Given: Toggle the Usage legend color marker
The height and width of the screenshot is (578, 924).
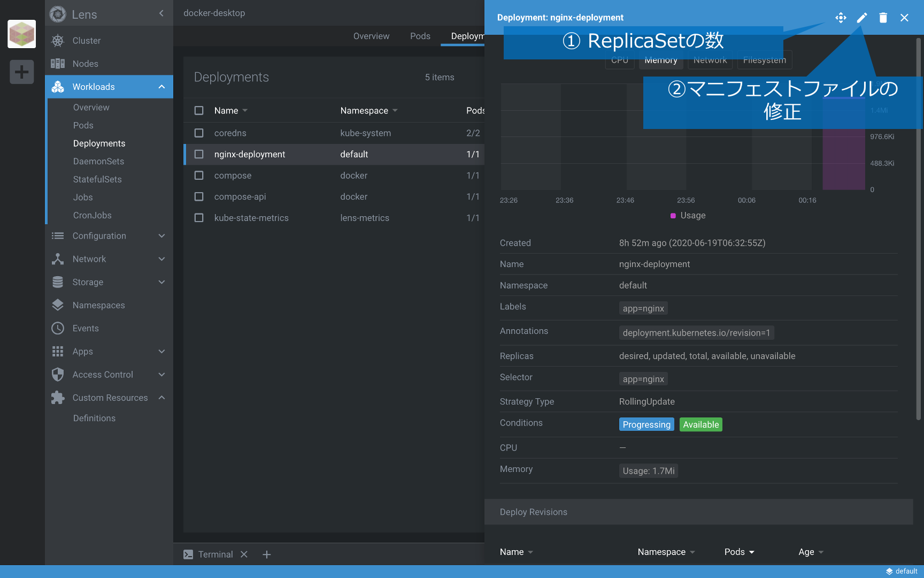Looking at the screenshot, I should [x=673, y=216].
